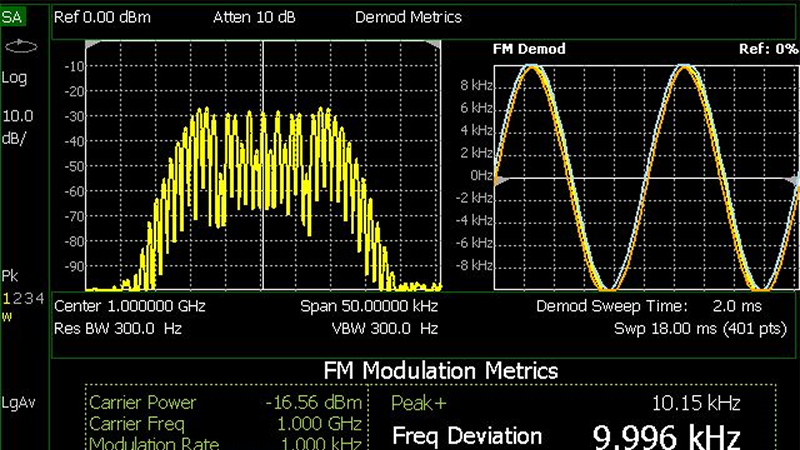Click the Demod Sweep Time 2.0 ms readout
Viewport: 800px width, 450px height.
tap(648, 306)
